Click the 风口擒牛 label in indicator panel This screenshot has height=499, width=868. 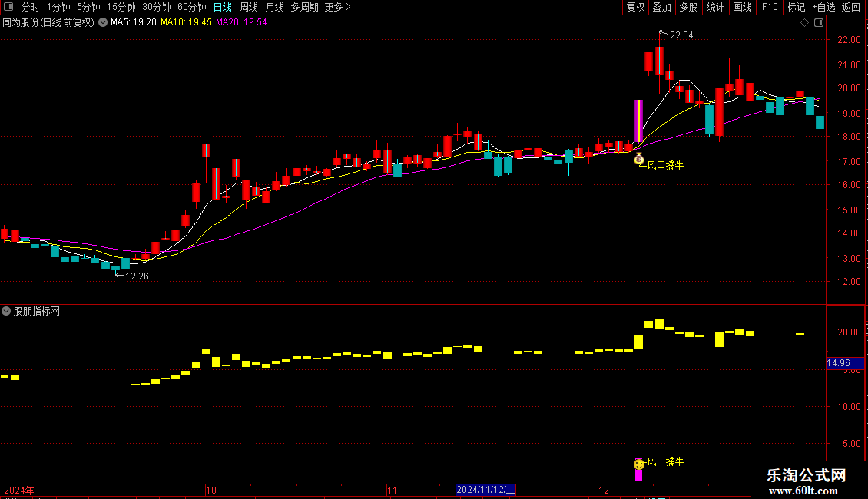pos(665,461)
